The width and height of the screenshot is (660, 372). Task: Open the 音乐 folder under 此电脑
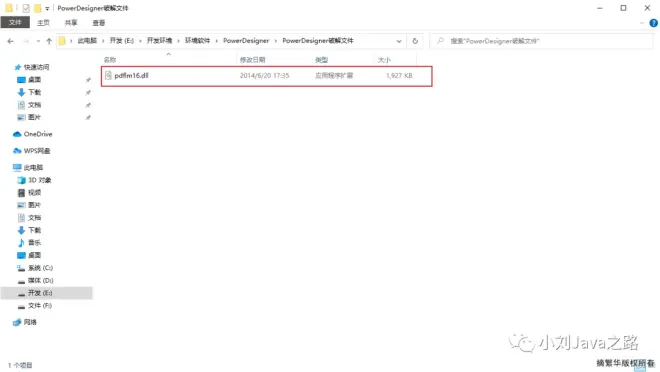tap(35, 243)
